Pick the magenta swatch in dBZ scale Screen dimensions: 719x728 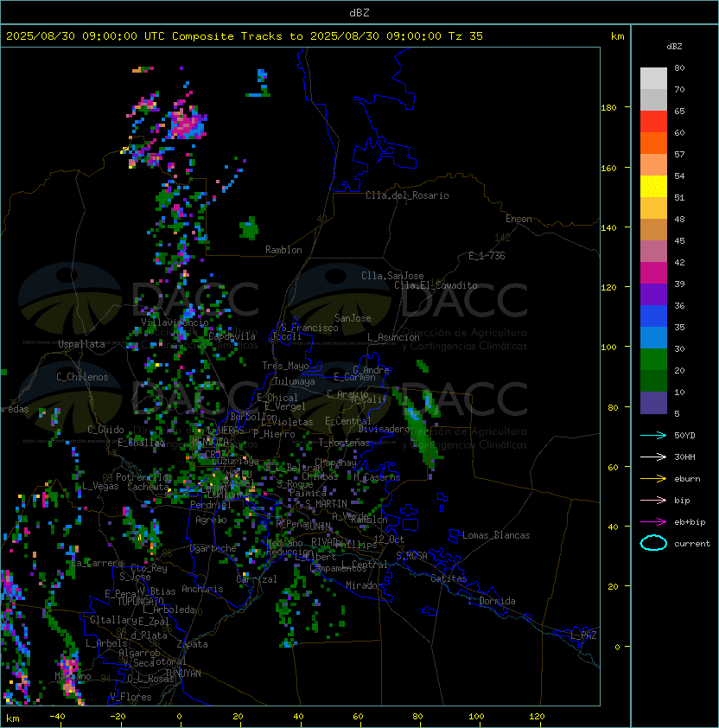click(653, 273)
